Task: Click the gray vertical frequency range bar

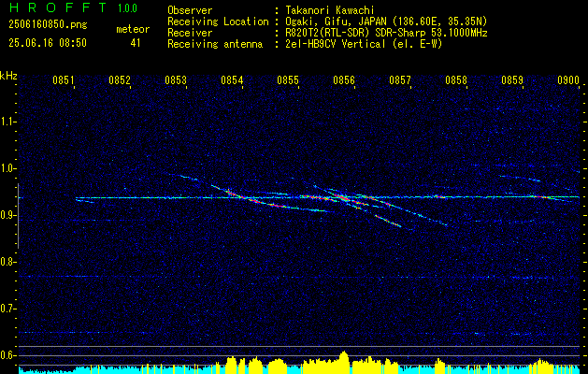Action: (x=18, y=216)
